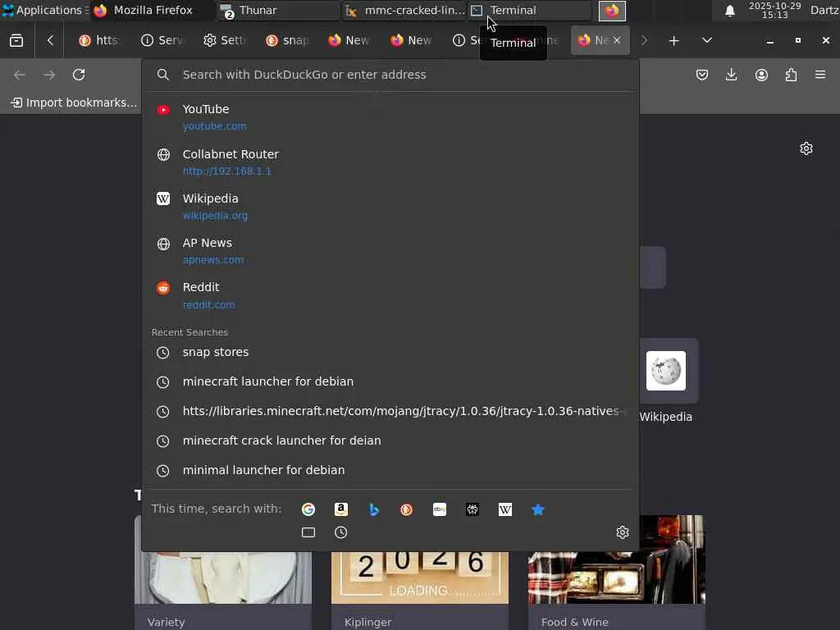Switch to the snap tab
The image size is (840, 630).
coord(288,40)
